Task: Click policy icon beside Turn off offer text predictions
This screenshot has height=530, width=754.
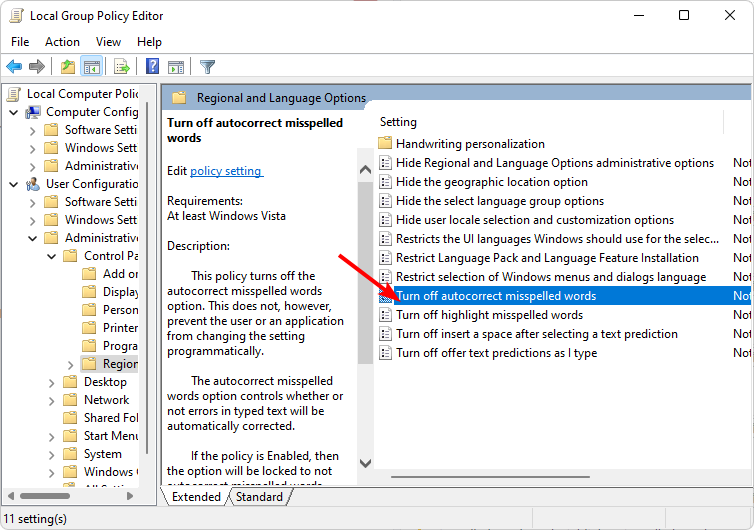Action: 385,353
